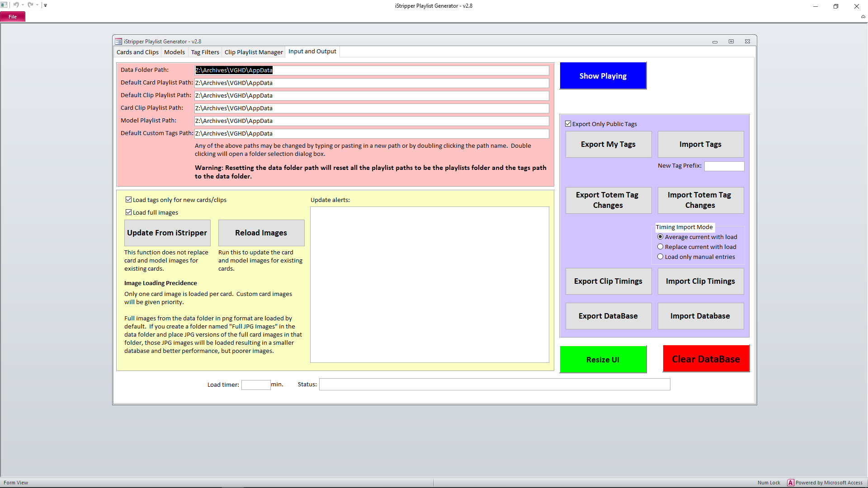Image resolution: width=868 pixels, height=488 pixels.
Task: Click the Card Clip Playlist Path field
Action: [372, 108]
